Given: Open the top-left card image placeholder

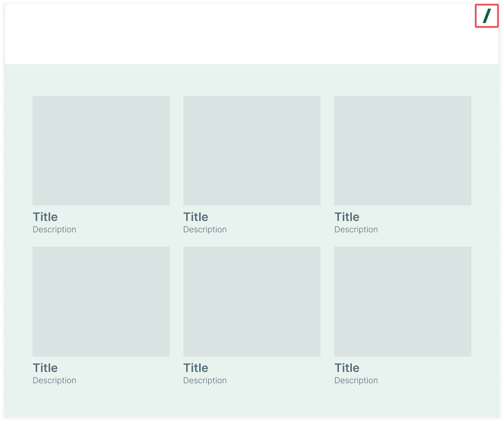Looking at the screenshot, I should click(101, 151).
